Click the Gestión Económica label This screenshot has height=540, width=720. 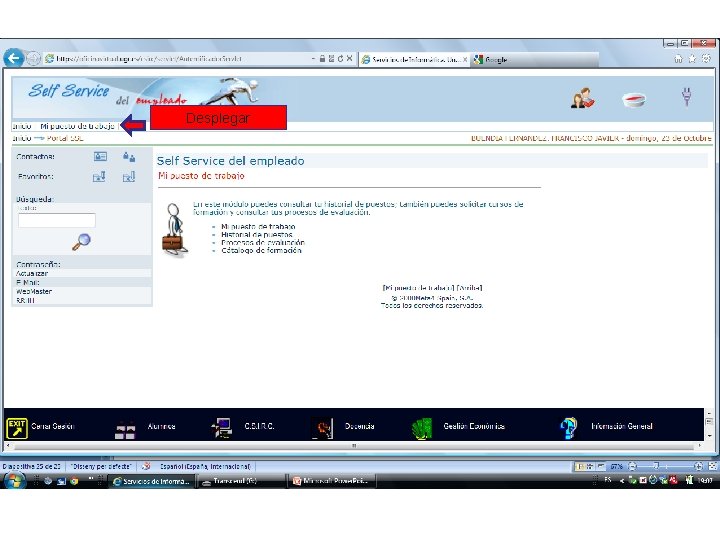click(474, 426)
